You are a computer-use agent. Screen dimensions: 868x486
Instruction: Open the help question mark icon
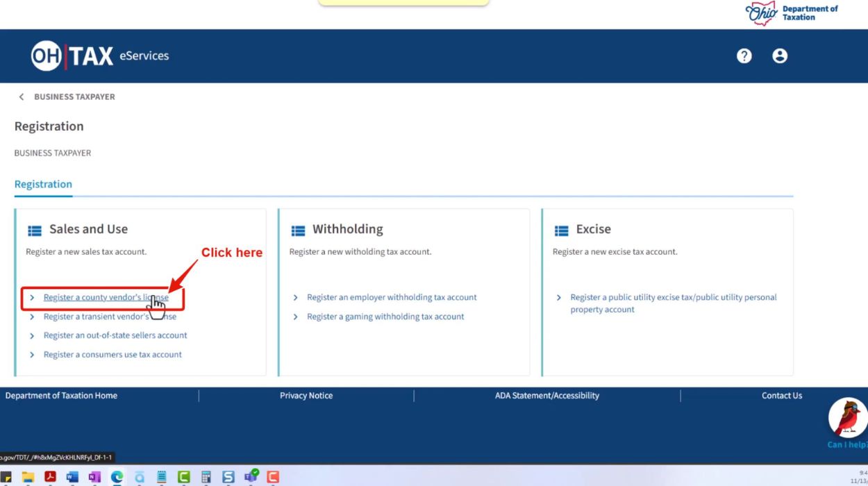pyautogui.click(x=744, y=56)
